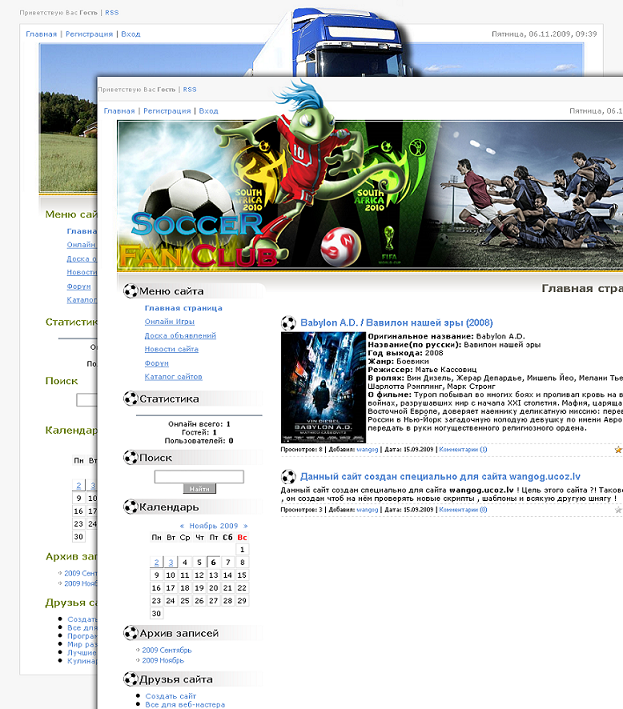Go to the next month in the calendar
This screenshot has height=709, width=623.
(x=245, y=526)
